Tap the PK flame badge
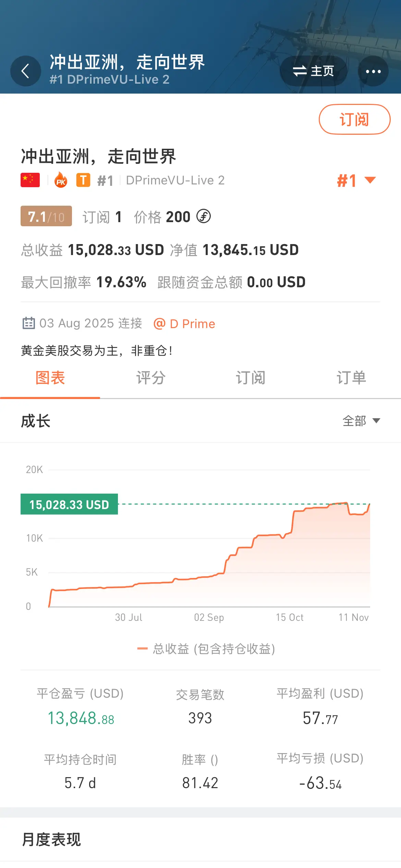Screen dimensions: 401x868 61,180
